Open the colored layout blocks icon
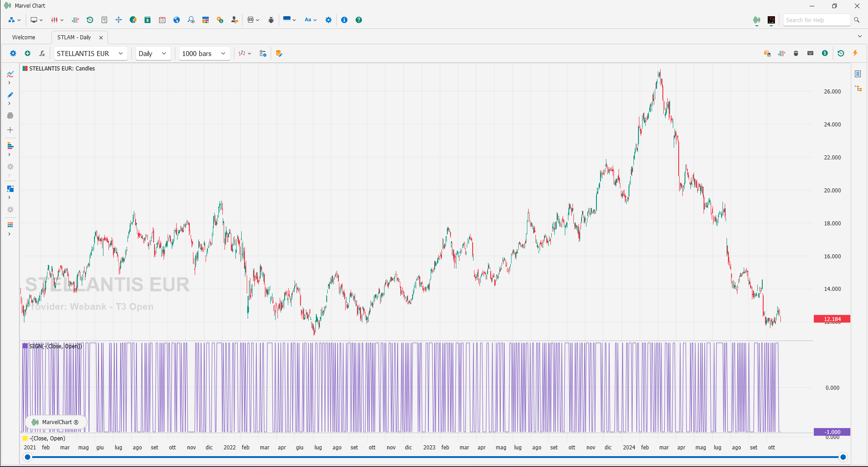The image size is (868, 467). click(x=206, y=20)
